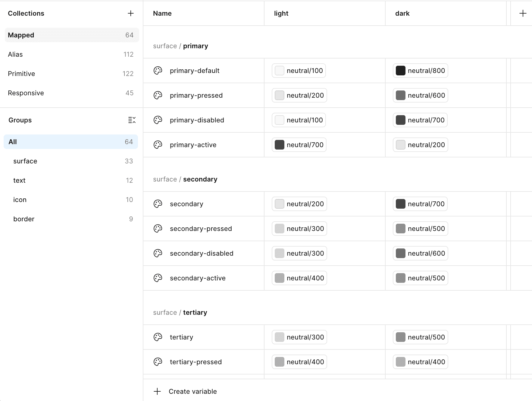Open secondary-pressed light value neutral/300
532x401 pixels.
tap(299, 229)
